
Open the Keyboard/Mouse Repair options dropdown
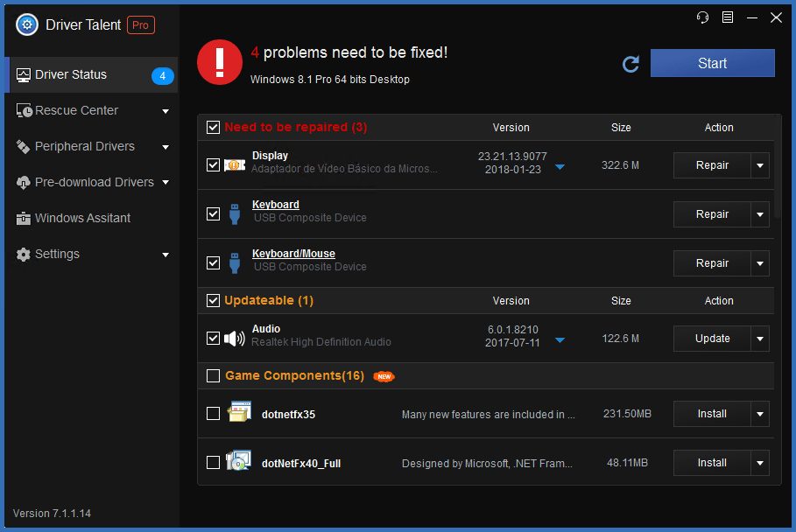coord(760,263)
